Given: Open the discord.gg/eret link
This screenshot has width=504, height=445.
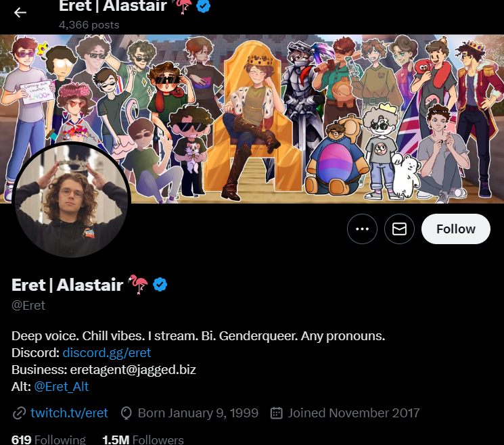Looking at the screenshot, I should (x=107, y=353).
